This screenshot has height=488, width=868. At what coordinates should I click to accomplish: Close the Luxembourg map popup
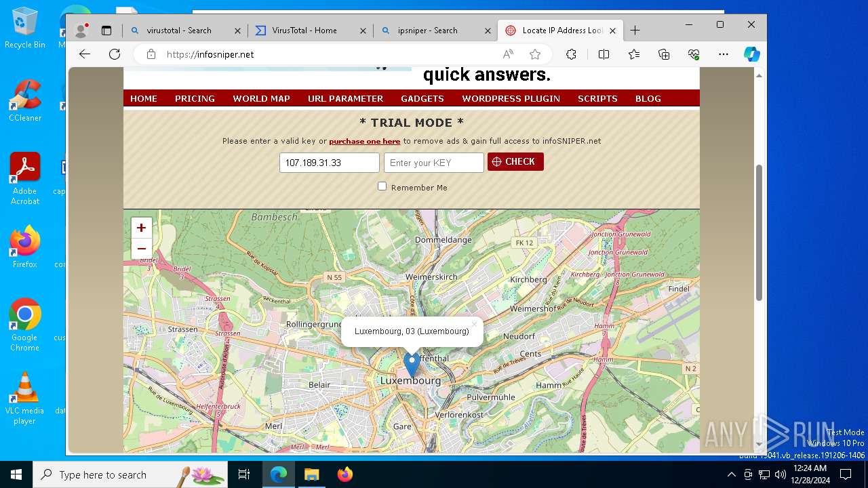coord(474,324)
